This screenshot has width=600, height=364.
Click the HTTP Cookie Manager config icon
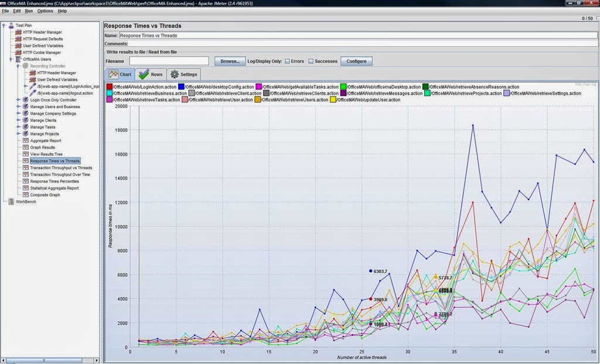tap(18, 53)
